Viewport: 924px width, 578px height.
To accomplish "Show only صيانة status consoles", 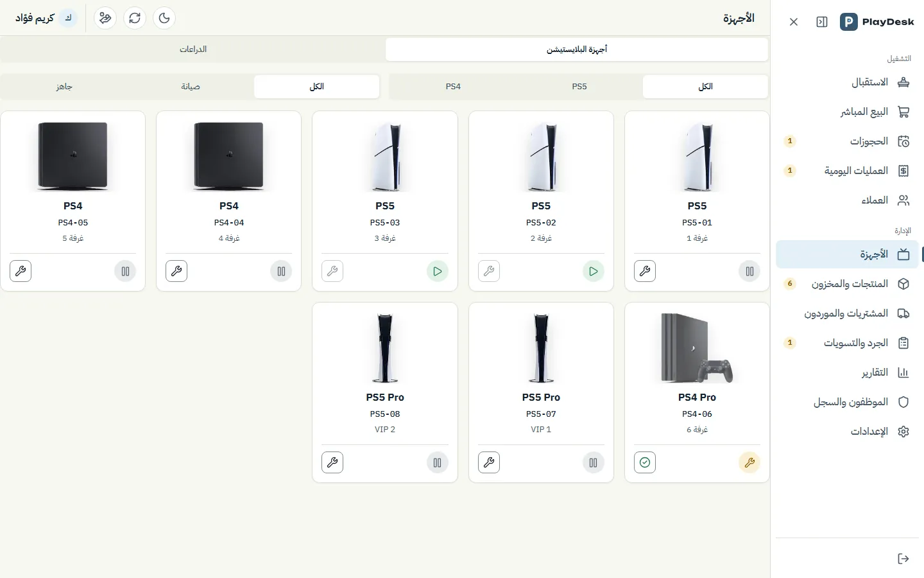I will (191, 87).
